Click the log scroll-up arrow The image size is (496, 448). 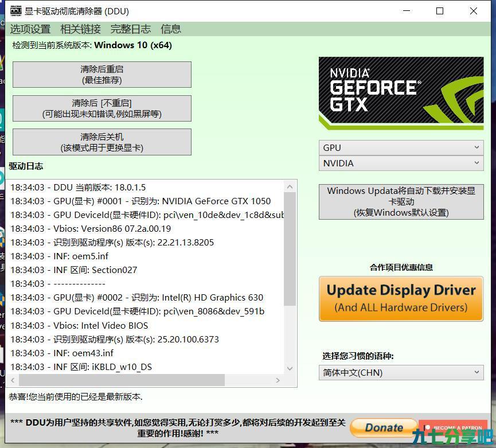pos(290,187)
